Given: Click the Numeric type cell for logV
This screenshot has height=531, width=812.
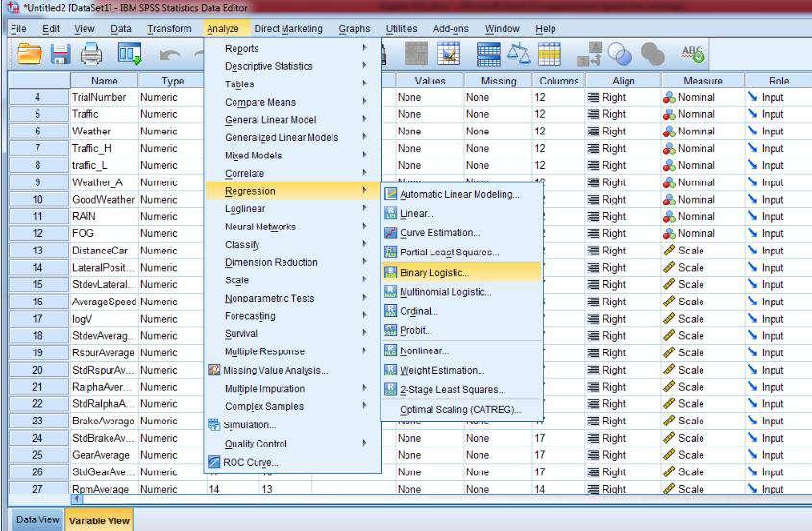Looking at the screenshot, I should coord(172,319).
